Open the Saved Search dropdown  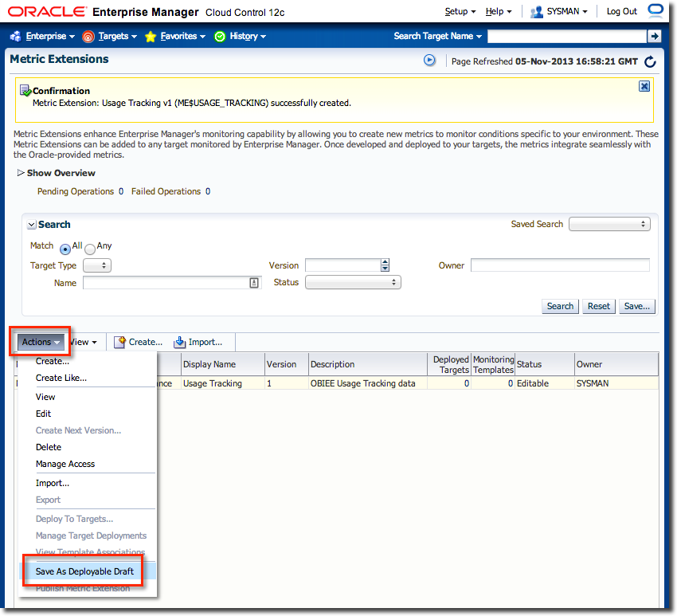(609, 224)
